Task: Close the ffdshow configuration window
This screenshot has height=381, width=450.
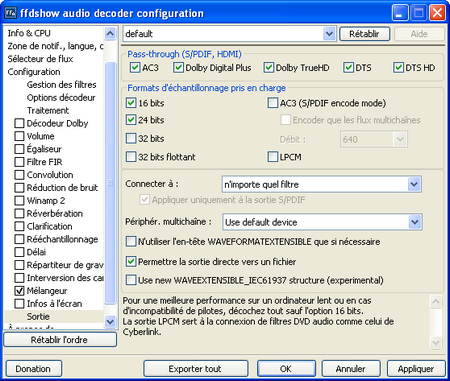Action: point(437,13)
